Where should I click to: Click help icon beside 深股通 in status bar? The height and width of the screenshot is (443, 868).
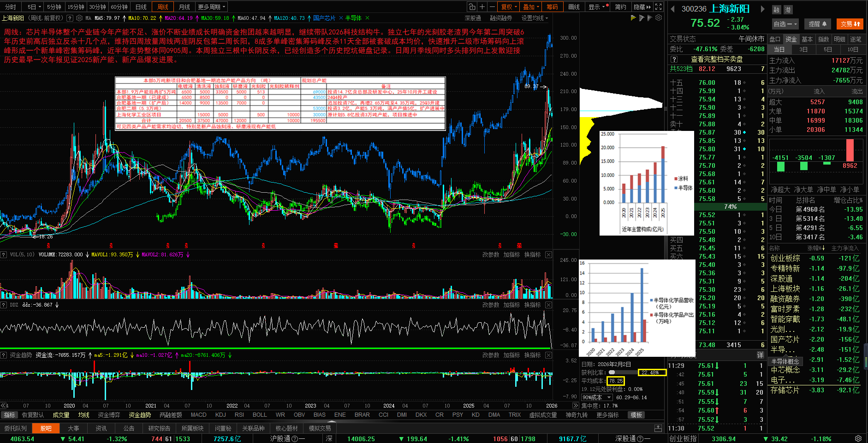coord(641,439)
